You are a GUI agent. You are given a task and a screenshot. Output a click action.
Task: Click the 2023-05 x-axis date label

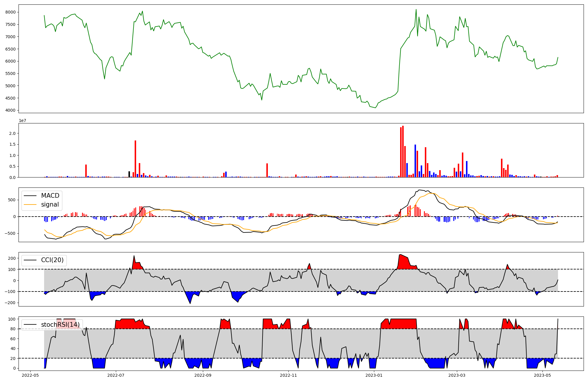click(542, 375)
